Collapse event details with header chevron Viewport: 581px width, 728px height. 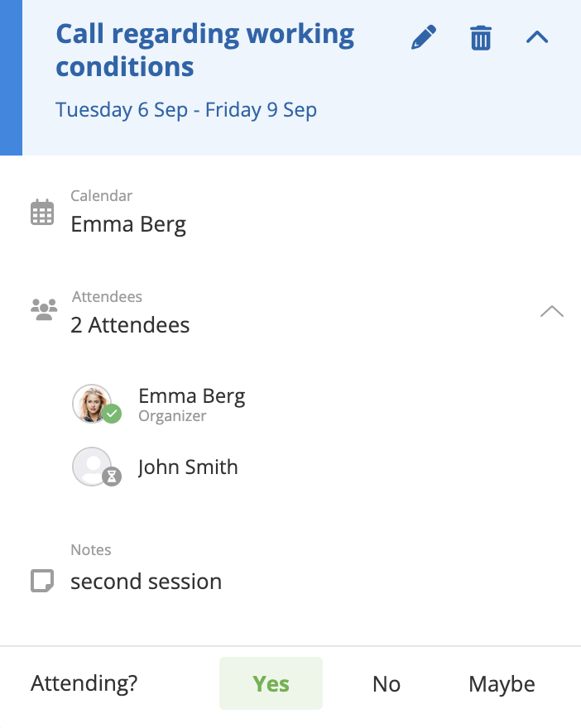pos(537,37)
